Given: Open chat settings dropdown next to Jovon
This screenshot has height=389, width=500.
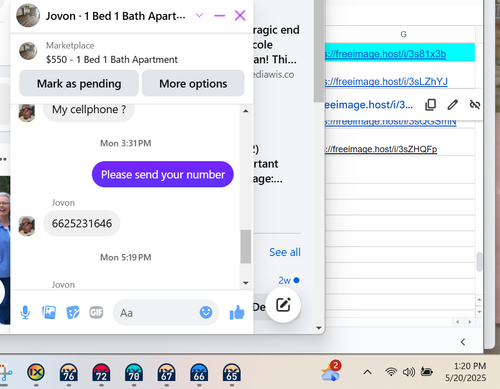Looking at the screenshot, I should coord(199,15).
